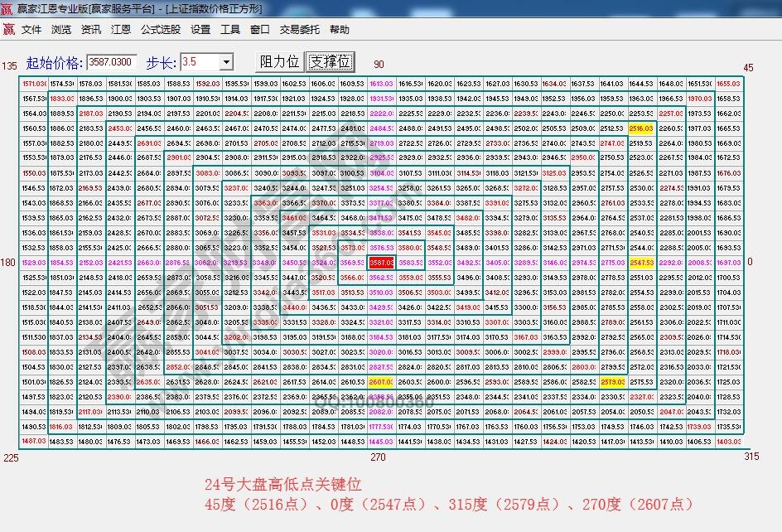
Task: Open the 设置 menu
Action: coord(201,29)
